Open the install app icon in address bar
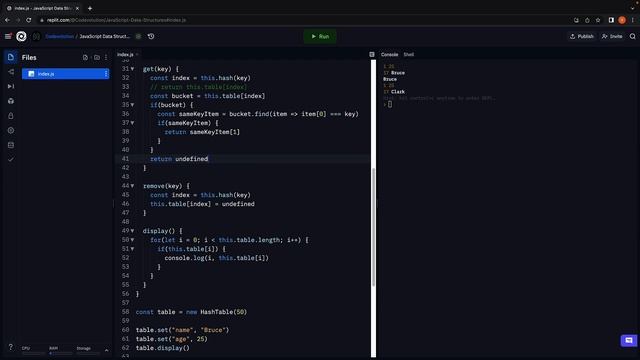Viewport: 640px width, 360px height. tap(576, 20)
